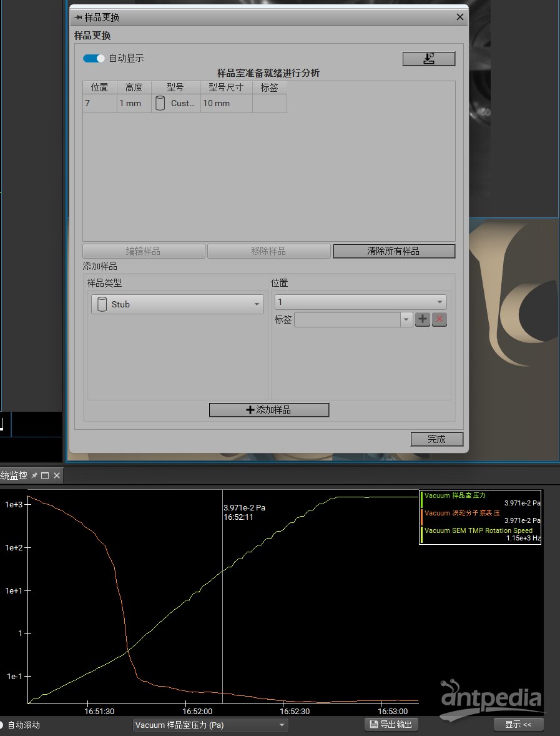Click the 高度 column header
This screenshot has height=736, width=560.
pyautogui.click(x=134, y=87)
